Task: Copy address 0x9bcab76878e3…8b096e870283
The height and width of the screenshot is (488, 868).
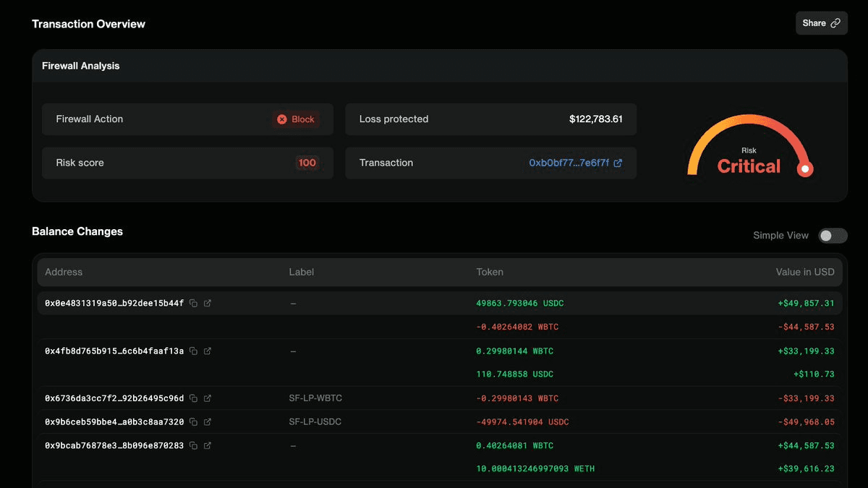Action: 193,446
